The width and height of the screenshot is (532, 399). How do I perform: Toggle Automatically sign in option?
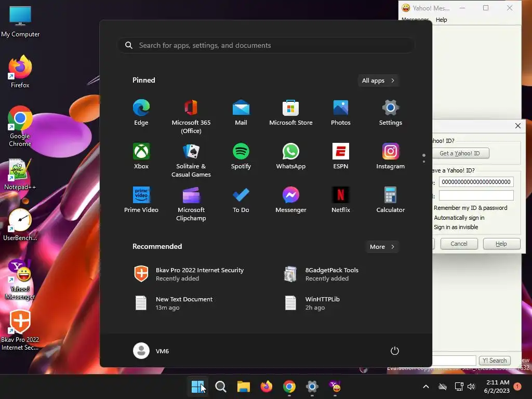459,218
